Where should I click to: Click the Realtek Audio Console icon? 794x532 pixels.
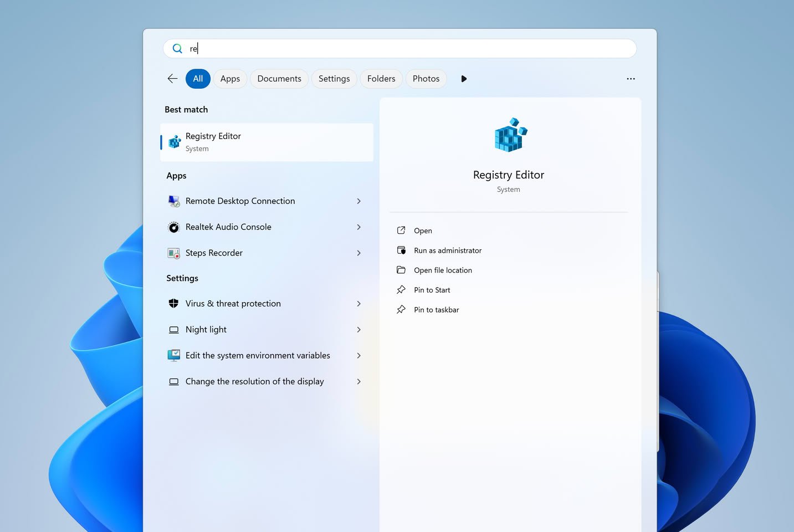tap(174, 227)
